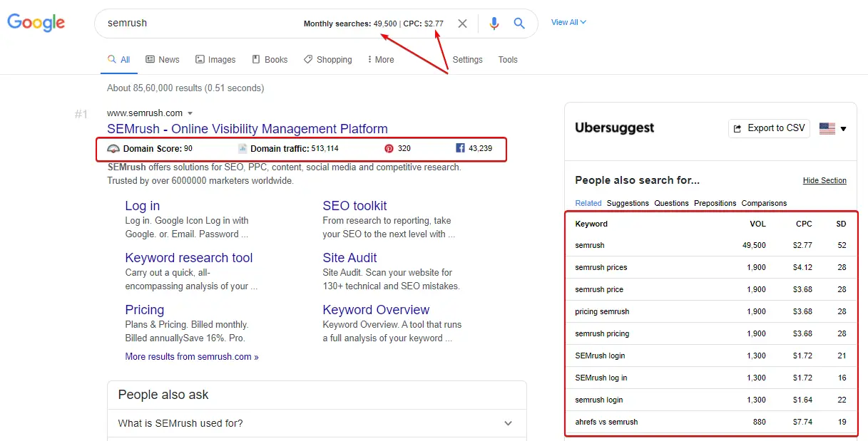Viewport: 868px width, 441px height.
Task: Switch to the News tab
Action: (x=163, y=60)
